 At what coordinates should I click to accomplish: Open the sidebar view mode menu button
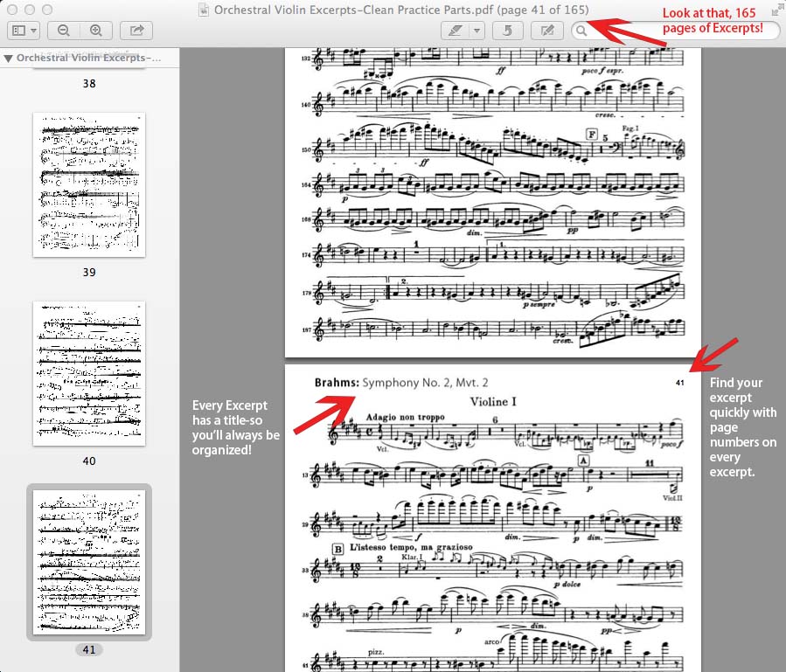[x=24, y=31]
